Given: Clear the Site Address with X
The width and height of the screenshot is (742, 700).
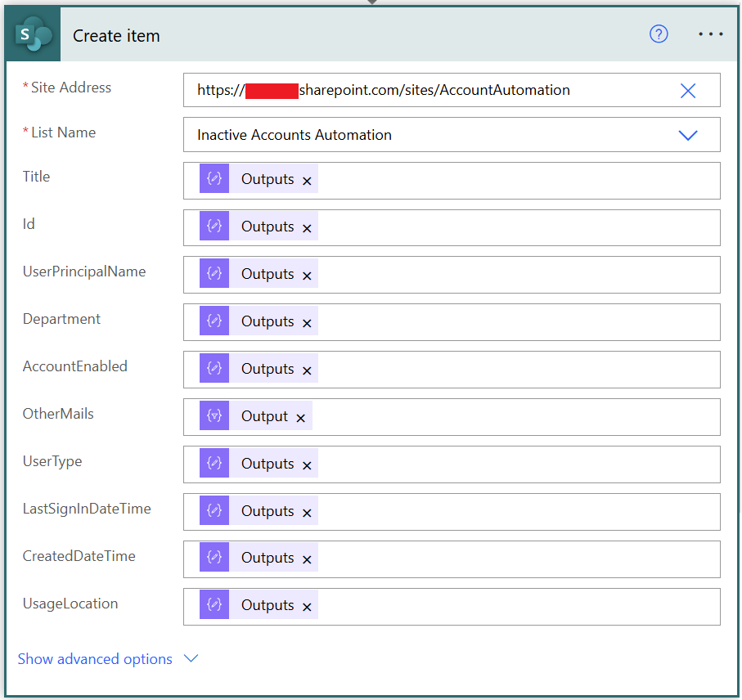Looking at the screenshot, I should tap(688, 91).
